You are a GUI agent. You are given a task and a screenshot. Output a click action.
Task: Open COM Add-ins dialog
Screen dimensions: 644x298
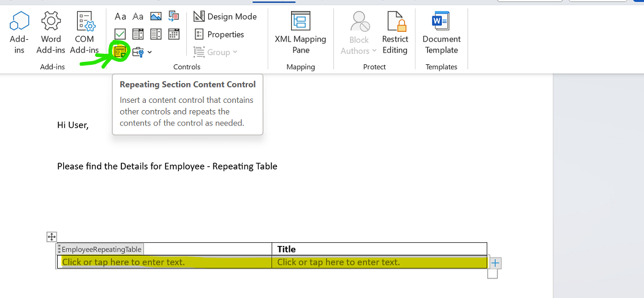pyautogui.click(x=85, y=33)
